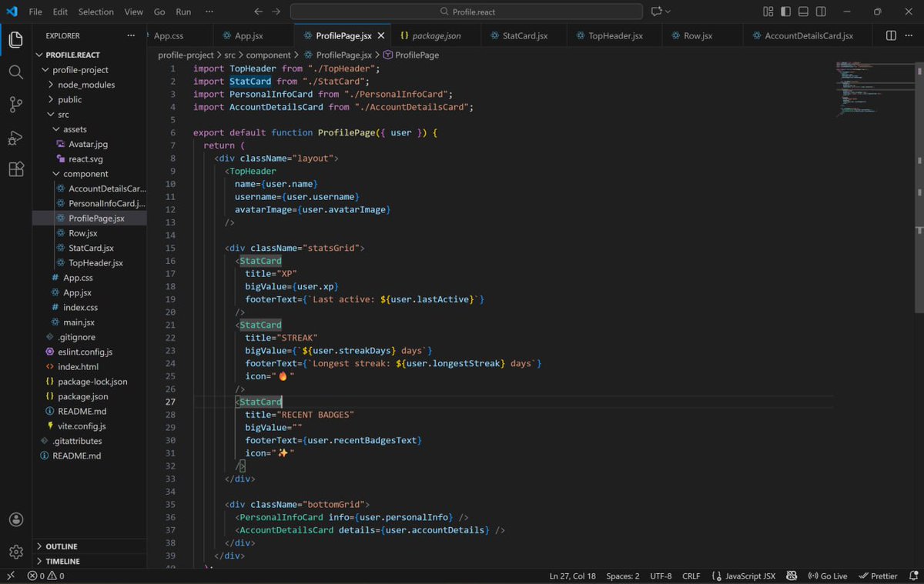Open the Extensions view icon
Image resolution: width=924 pixels, height=584 pixels.
click(15, 170)
